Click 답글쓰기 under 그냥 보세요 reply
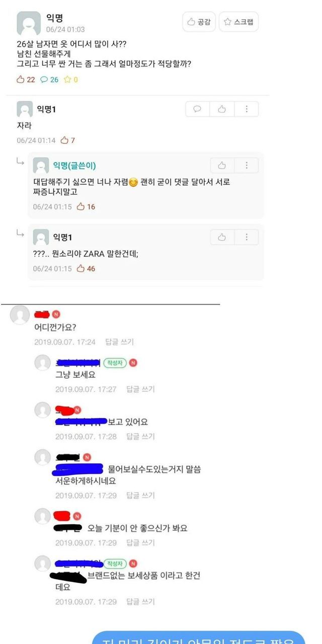The height and width of the screenshot is (644, 322). click(x=140, y=389)
